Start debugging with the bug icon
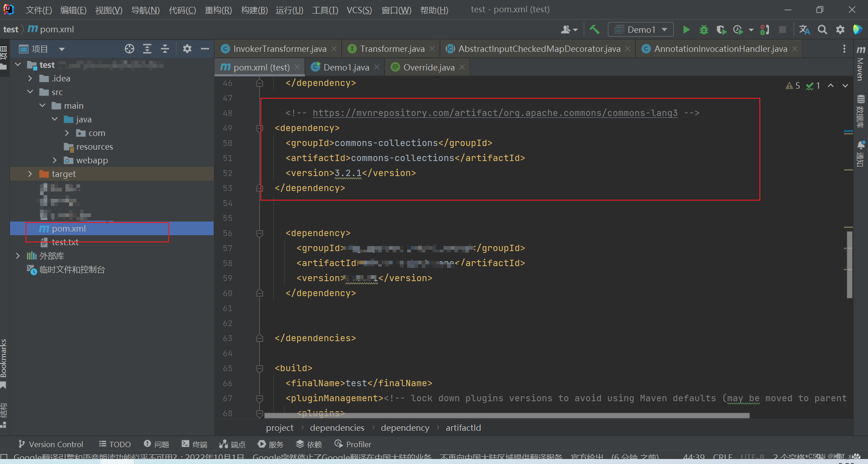This screenshot has width=868, height=464. click(703, 30)
